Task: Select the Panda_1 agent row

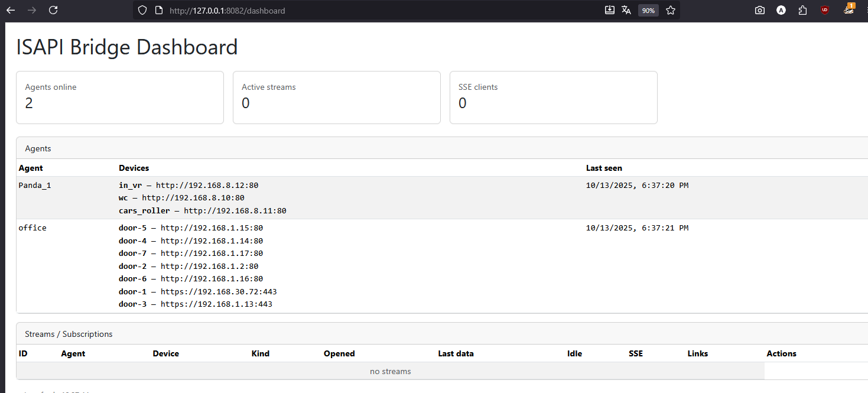Action: 35,186
